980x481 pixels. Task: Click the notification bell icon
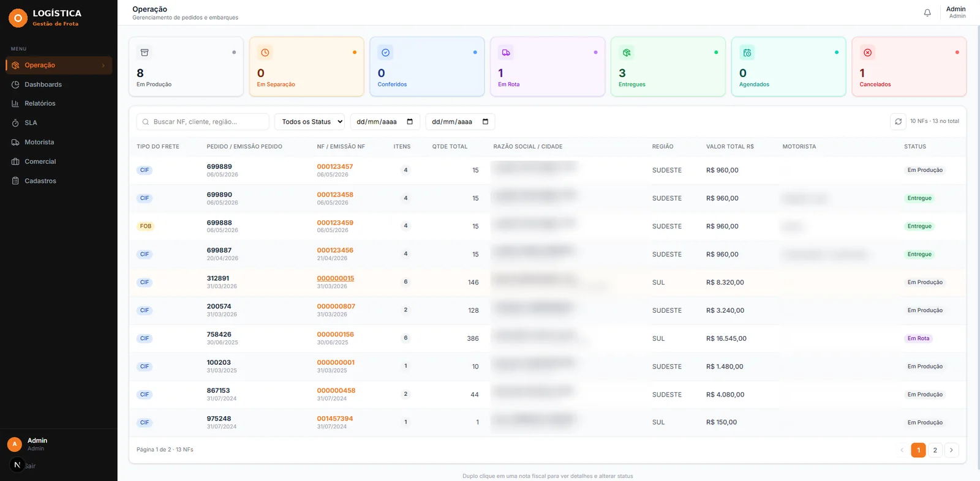coord(927,13)
